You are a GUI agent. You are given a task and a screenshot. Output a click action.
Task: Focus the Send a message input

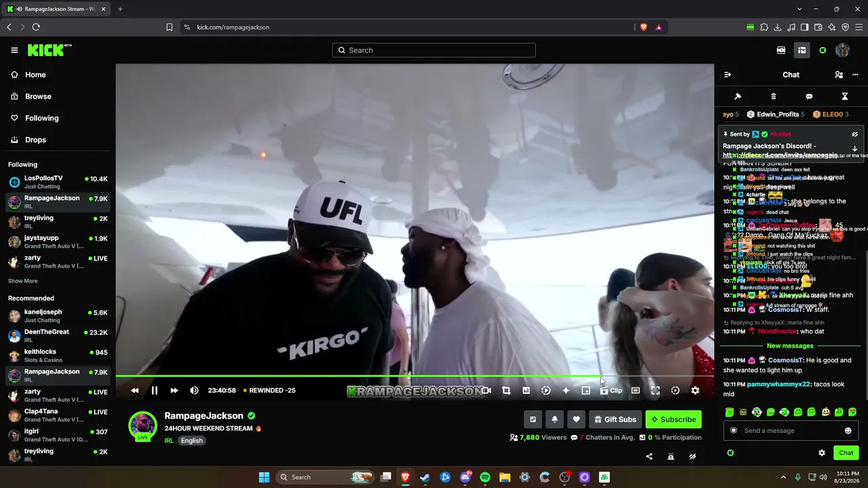point(791,430)
